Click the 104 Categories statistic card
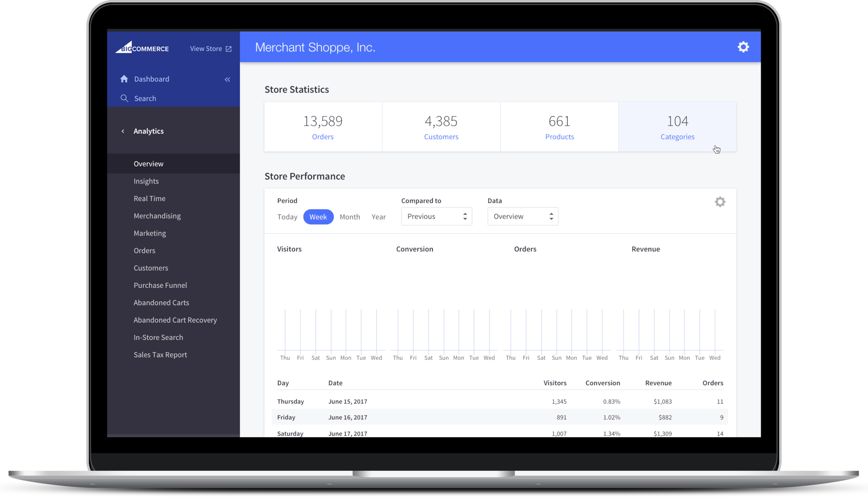 coord(677,127)
